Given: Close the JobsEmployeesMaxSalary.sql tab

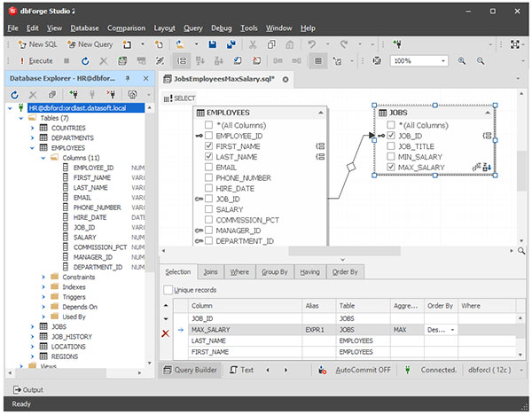Looking at the screenshot, I should coord(286,80).
